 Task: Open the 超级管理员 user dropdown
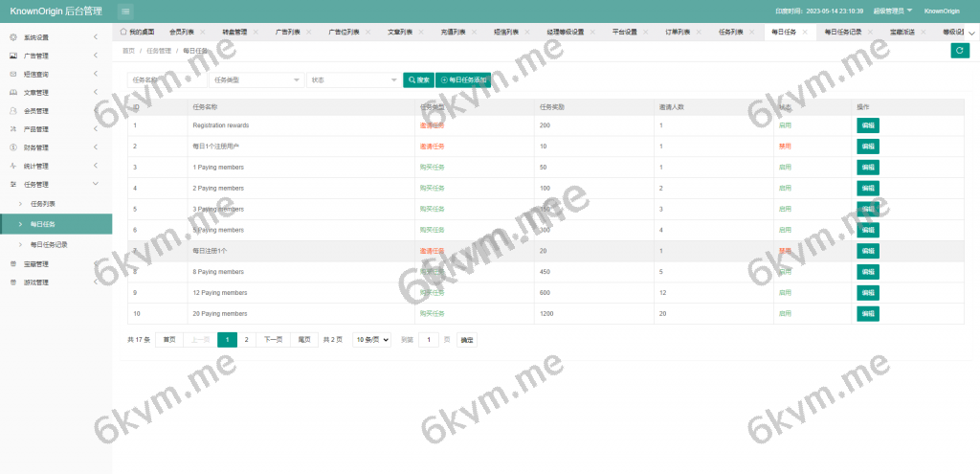[x=893, y=11]
